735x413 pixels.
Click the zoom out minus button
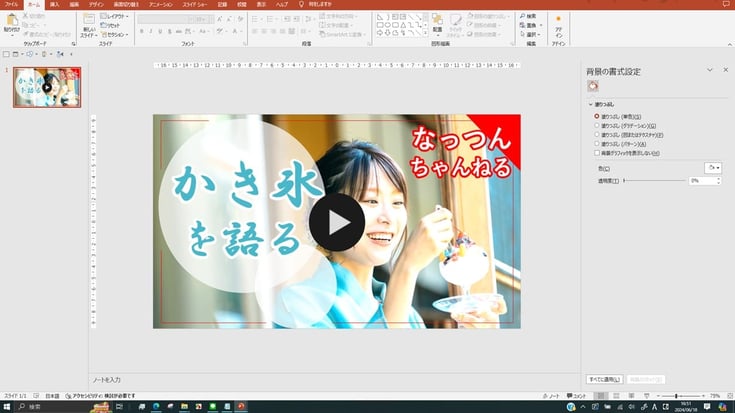coord(659,396)
